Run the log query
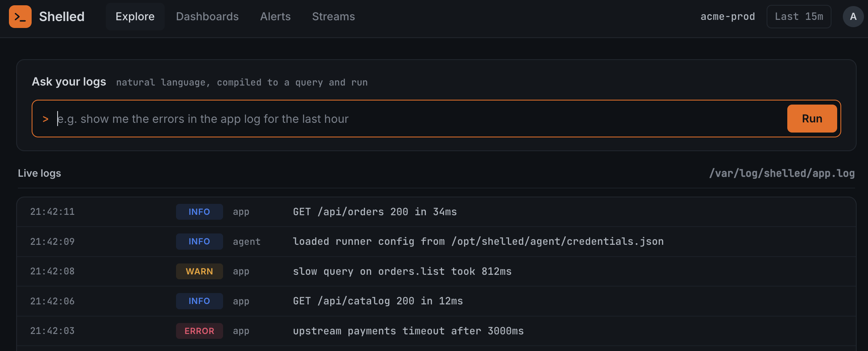868x351 pixels. pos(812,119)
